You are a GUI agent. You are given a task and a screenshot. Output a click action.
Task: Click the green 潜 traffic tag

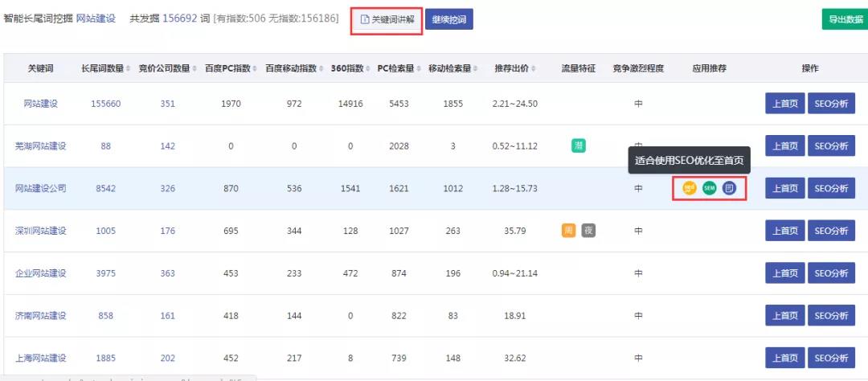coord(578,145)
